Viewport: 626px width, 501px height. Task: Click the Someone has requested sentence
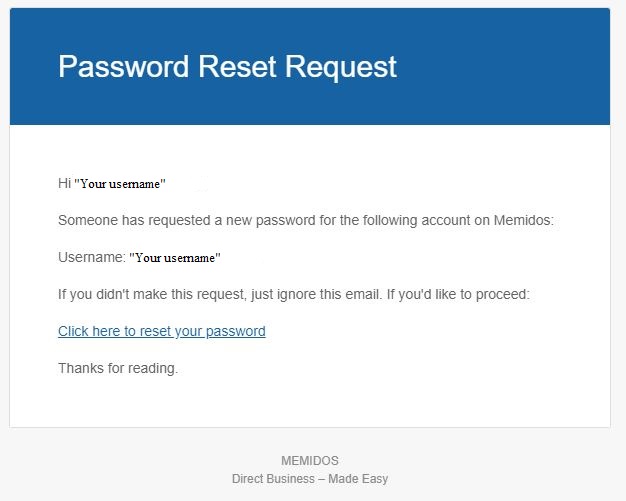point(306,220)
